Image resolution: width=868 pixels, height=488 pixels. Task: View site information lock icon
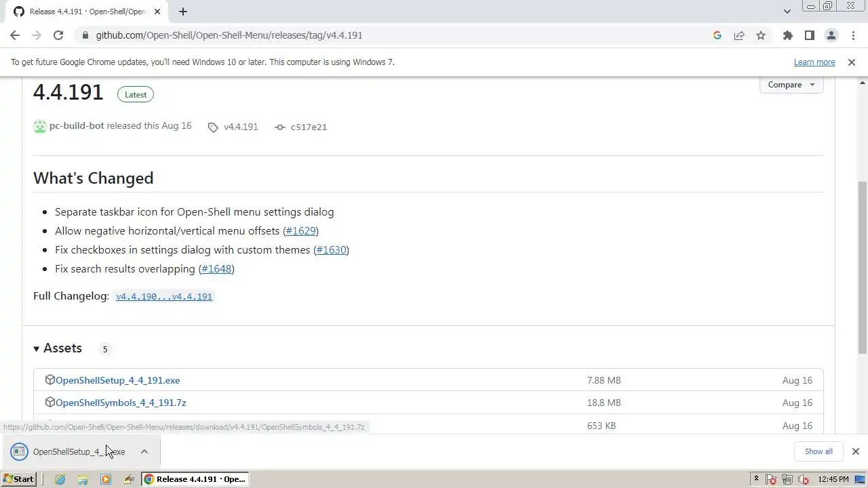(85, 35)
